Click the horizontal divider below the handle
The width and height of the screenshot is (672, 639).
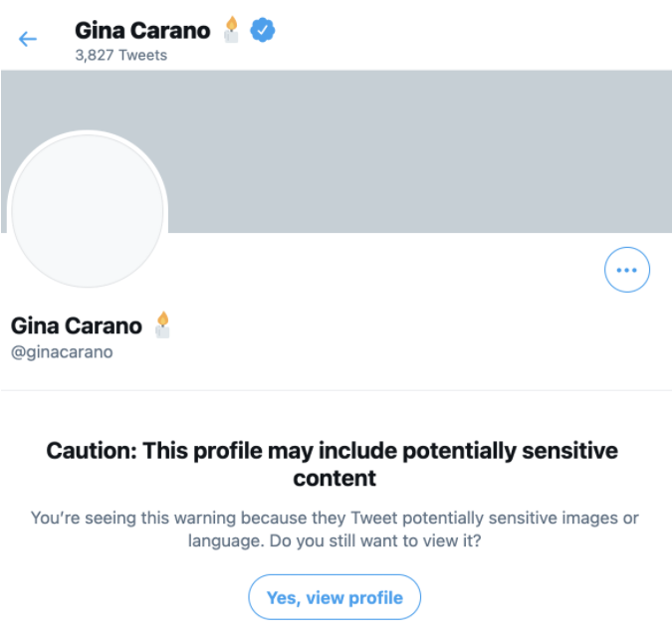336,390
